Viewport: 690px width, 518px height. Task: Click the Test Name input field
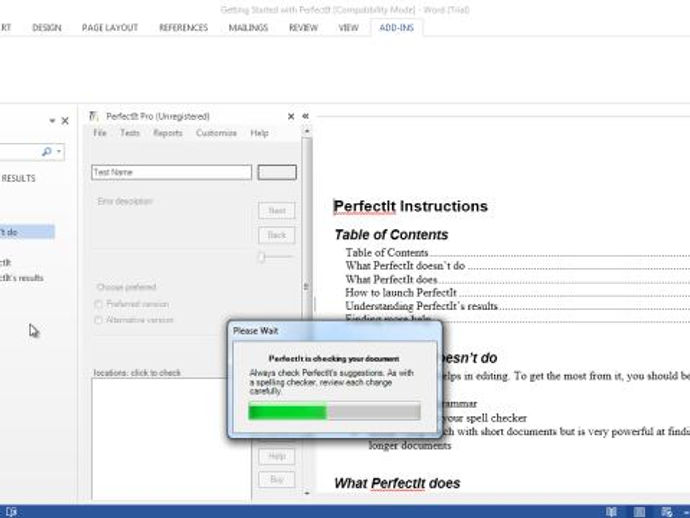coord(172,172)
